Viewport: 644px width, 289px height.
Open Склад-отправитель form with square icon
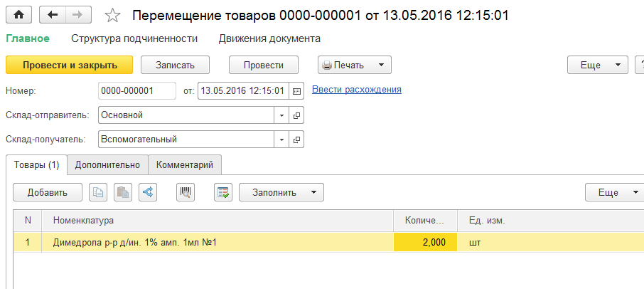(x=296, y=115)
